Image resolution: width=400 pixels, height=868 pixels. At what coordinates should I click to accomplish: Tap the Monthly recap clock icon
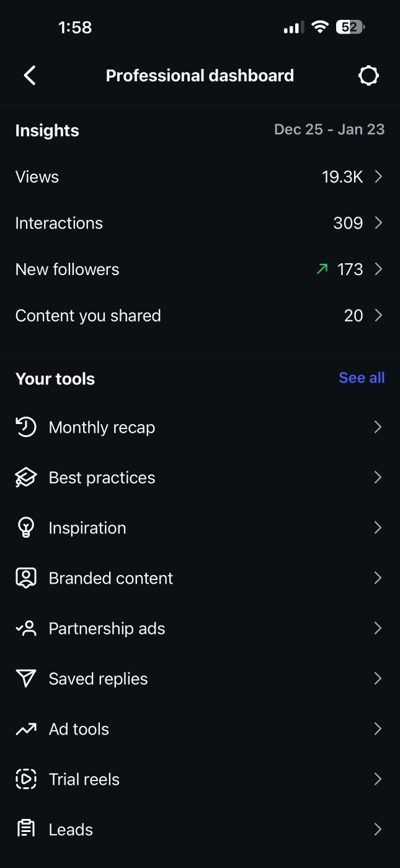[x=25, y=427]
